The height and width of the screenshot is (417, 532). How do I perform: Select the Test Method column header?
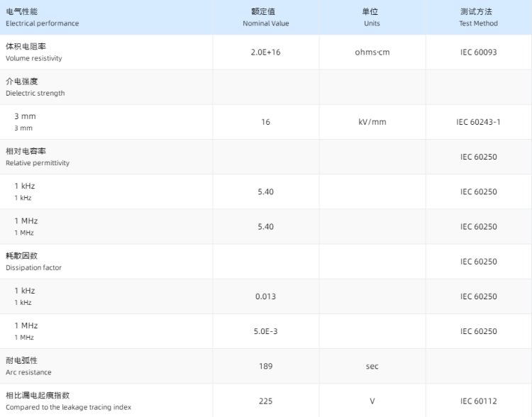(x=478, y=18)
